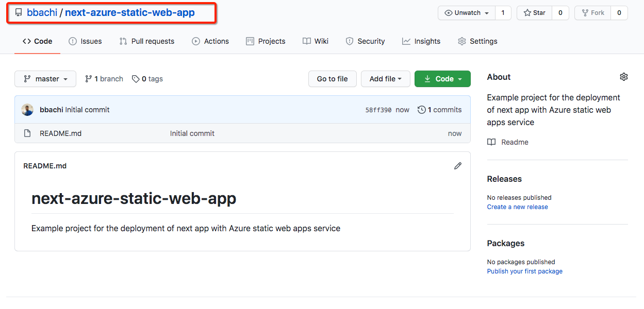Open the bbachi owner profile link
The height and width of the screenshot is (309, 644).
click(42, 12)
